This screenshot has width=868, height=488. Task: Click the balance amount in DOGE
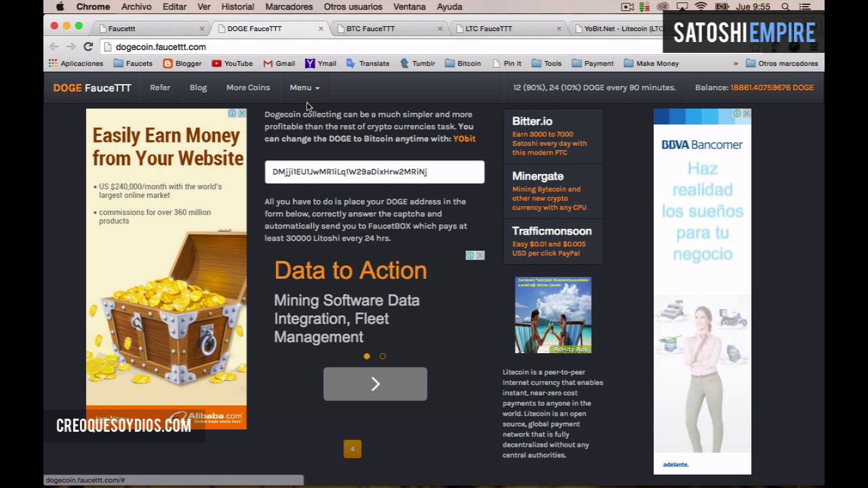pyautogui.click(x=772, y=87)
